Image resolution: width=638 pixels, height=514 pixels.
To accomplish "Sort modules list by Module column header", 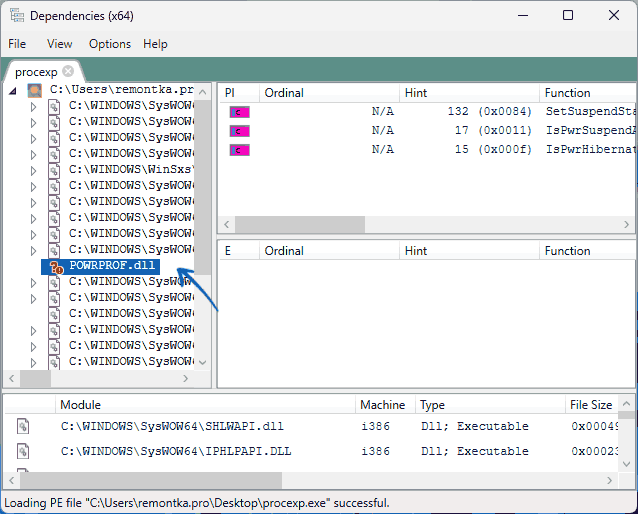I will pos(205,405).
